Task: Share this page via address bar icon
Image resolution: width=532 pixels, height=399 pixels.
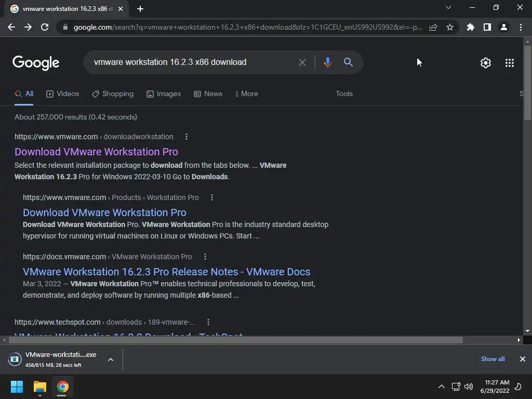Action: (433, 27)
